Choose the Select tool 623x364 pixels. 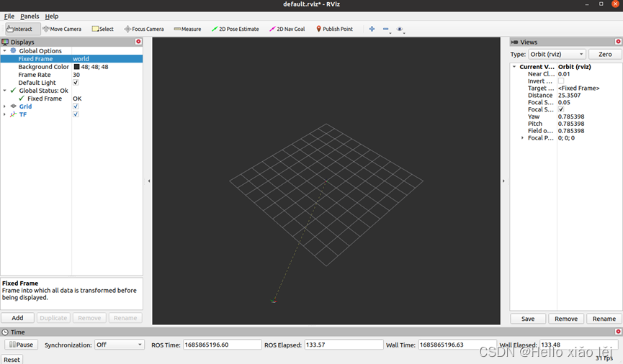tap(102, 29)
